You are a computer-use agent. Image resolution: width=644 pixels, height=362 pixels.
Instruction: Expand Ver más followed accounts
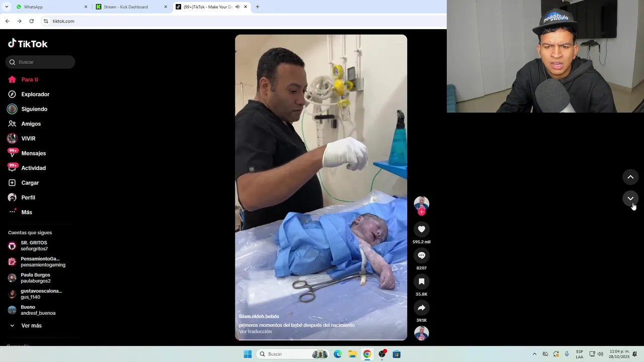pyautogui.click(x=31, y=326)
